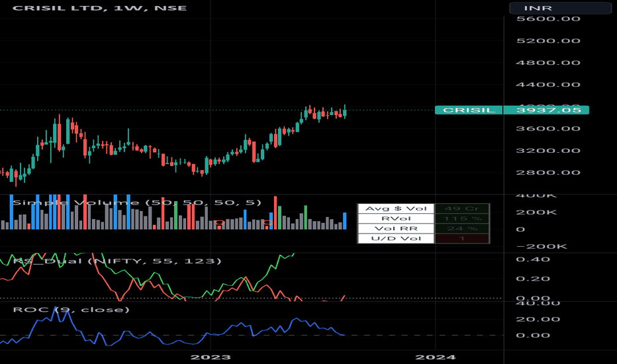
Task: Select the CRISIL price label tag
Action: (x=469, y=110)
